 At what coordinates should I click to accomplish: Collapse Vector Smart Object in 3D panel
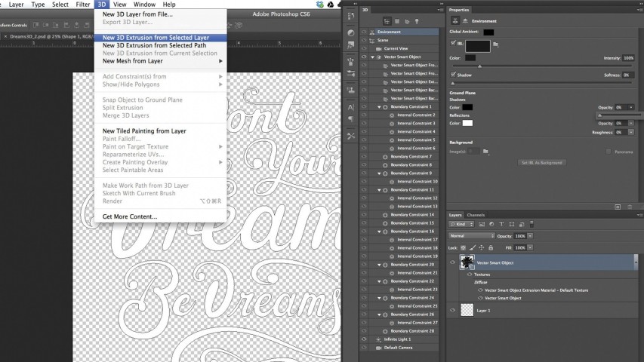tap(372, 57)
